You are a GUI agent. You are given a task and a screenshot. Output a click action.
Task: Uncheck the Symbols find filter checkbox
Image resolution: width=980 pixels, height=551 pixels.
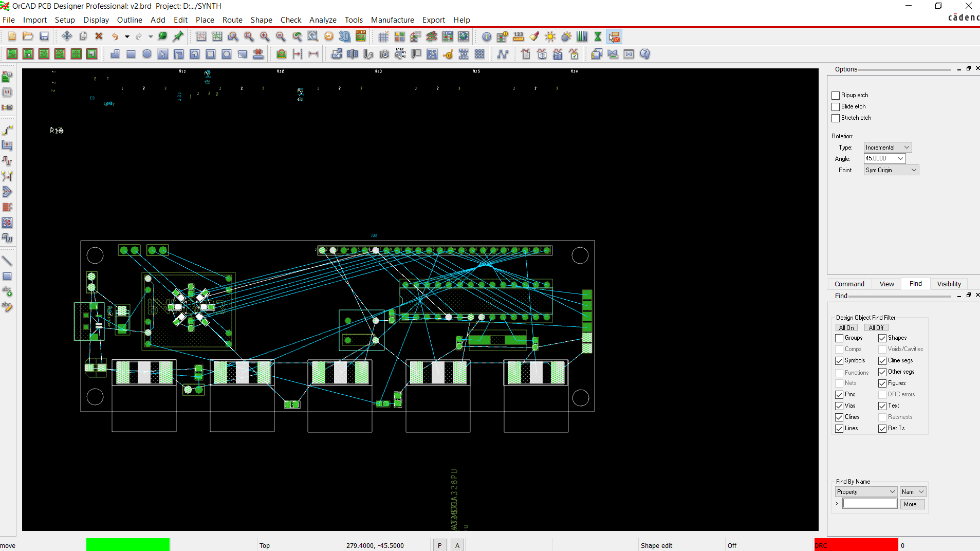[839, 361]
